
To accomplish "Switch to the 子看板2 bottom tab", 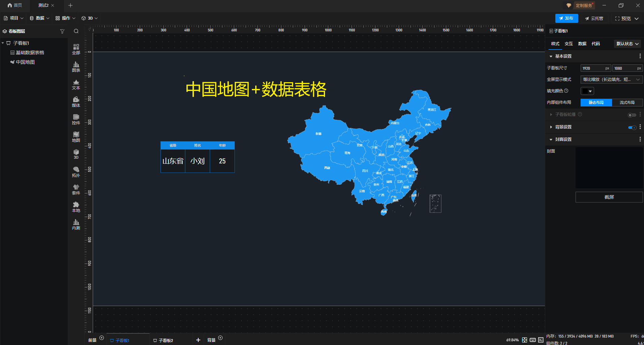I will point(166,340).
